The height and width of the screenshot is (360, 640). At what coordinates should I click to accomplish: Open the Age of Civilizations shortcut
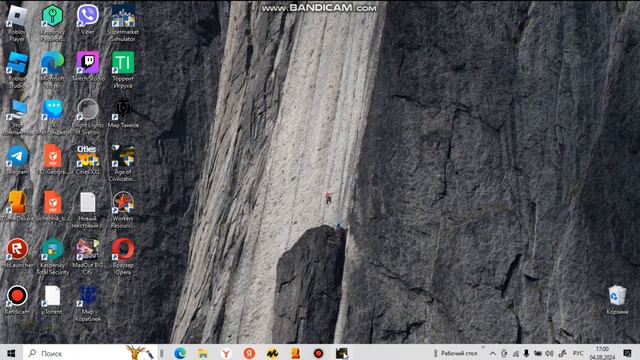[123, 163]
